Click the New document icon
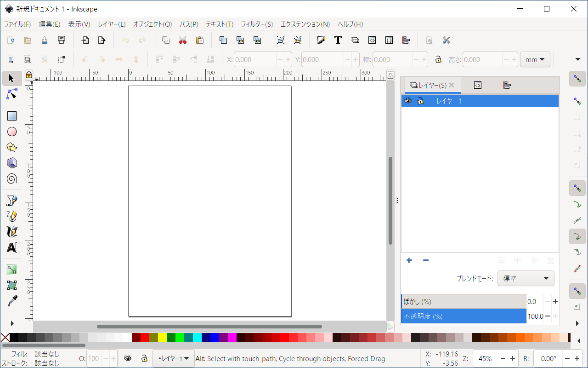This screenshot has width=588, height=368. click(11, 40)
